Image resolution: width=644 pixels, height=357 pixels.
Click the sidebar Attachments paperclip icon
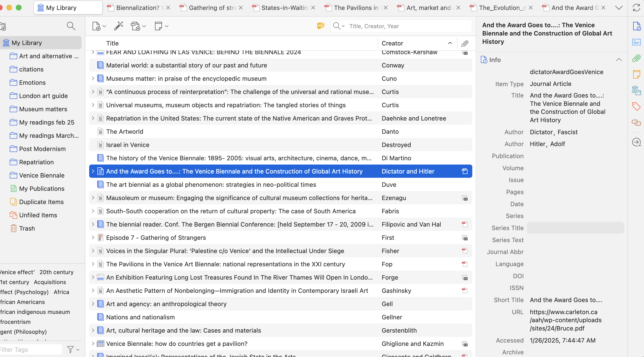point(636,58)
